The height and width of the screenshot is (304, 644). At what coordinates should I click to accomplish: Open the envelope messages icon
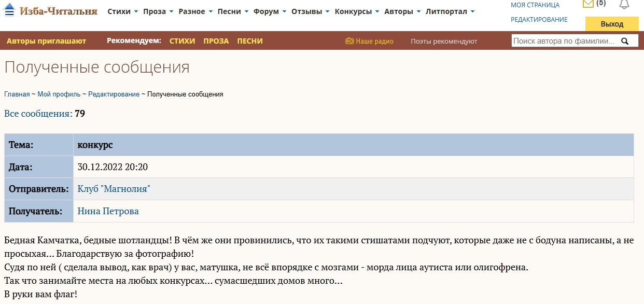[x=588, y=4]
